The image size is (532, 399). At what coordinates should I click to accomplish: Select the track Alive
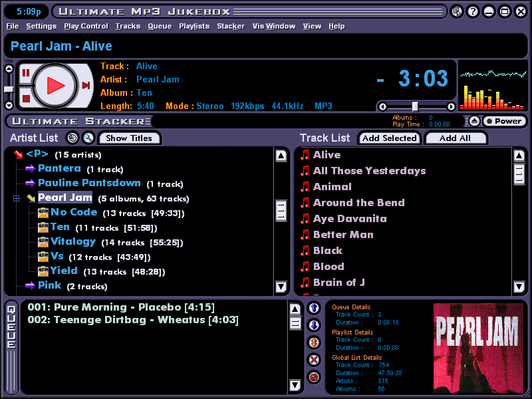pyautogui.click(x=327, y=155)
